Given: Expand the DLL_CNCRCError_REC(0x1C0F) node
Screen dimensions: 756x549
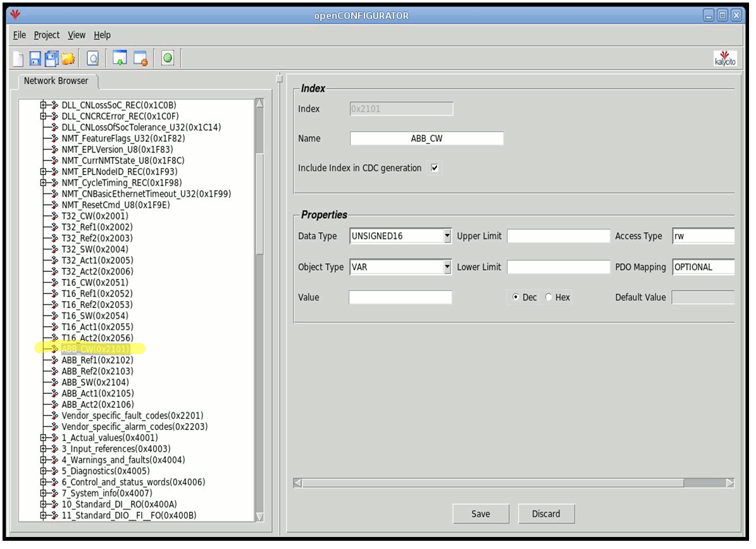Looking at the screenshot, I should [44, 116].
